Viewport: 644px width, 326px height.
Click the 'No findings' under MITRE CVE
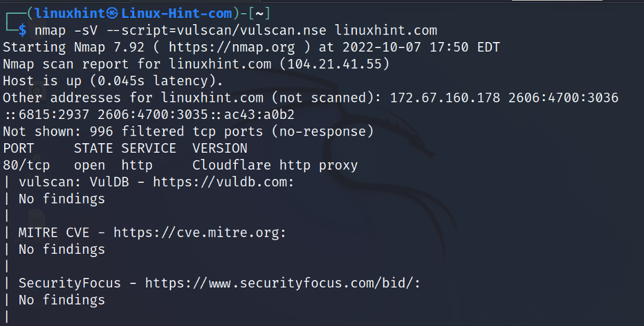point(62,250)
